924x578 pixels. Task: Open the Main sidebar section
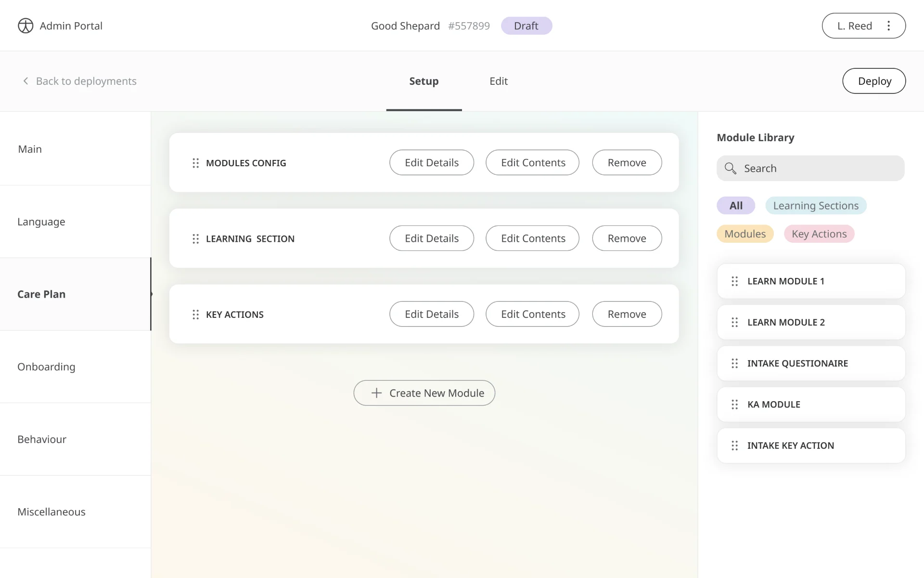[76, 149]
